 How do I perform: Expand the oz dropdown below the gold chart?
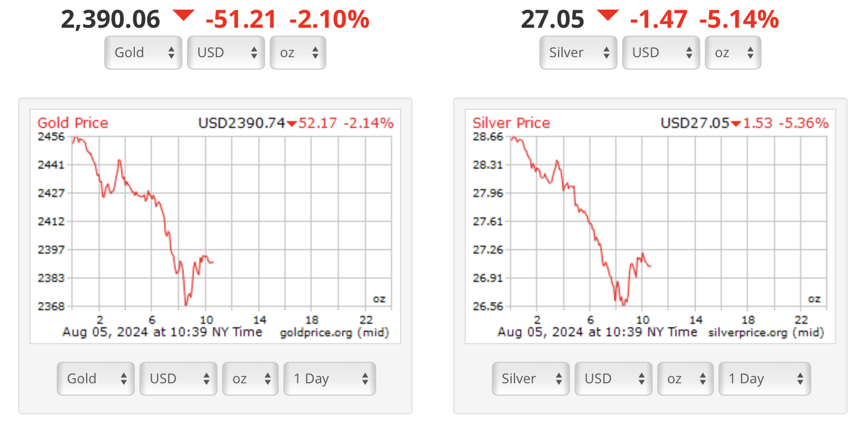[x=250, y=379]
